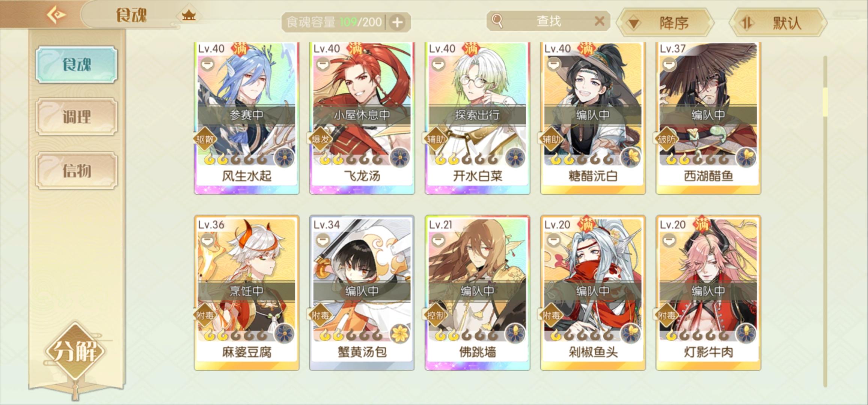Open the pavilion home icon
The height and width of the screenshot is (405, 868).
point(188,16)
